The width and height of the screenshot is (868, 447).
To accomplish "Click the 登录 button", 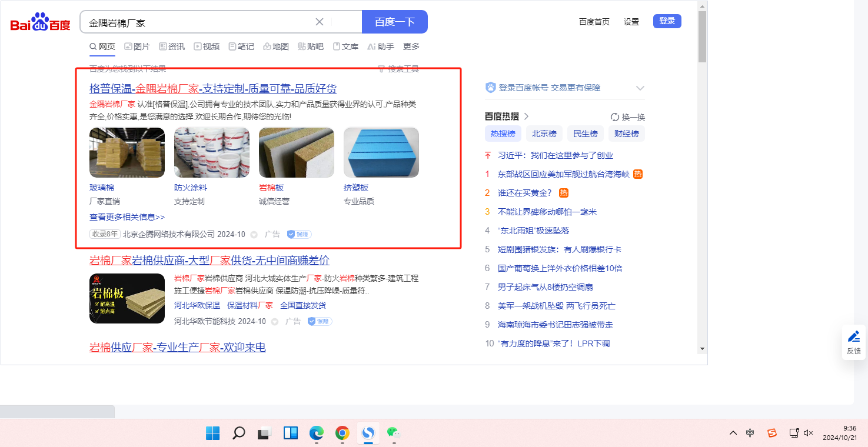I will (667, 21).
